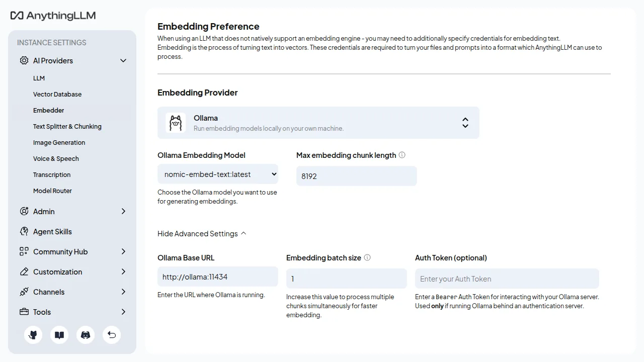
Task: Open Voice & Speech settings
Action: tap(56, 158)
